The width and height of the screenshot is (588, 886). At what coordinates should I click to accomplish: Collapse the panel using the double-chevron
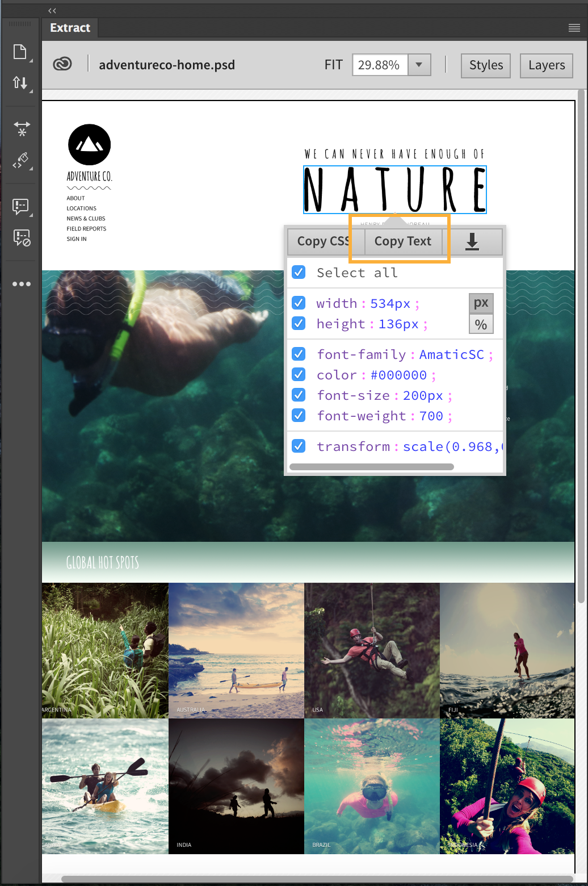[52, 10]
